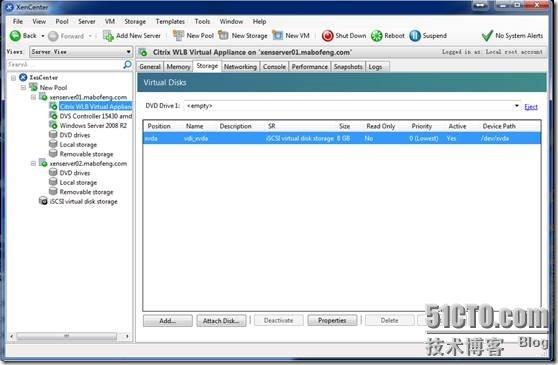Screen dimensions: 558x365
Task: Switch to the Performance tab
Action: click(310, 67)
